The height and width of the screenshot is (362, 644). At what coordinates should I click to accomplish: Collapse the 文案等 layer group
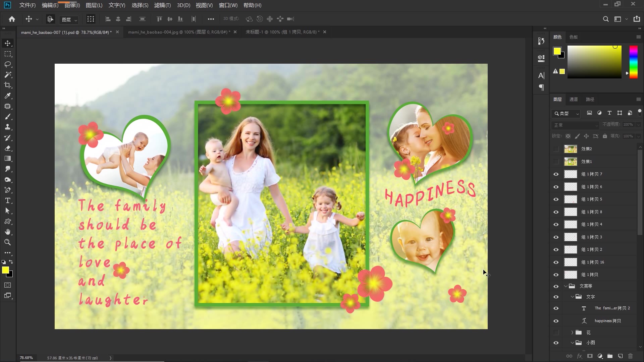[x=566, y=286]
